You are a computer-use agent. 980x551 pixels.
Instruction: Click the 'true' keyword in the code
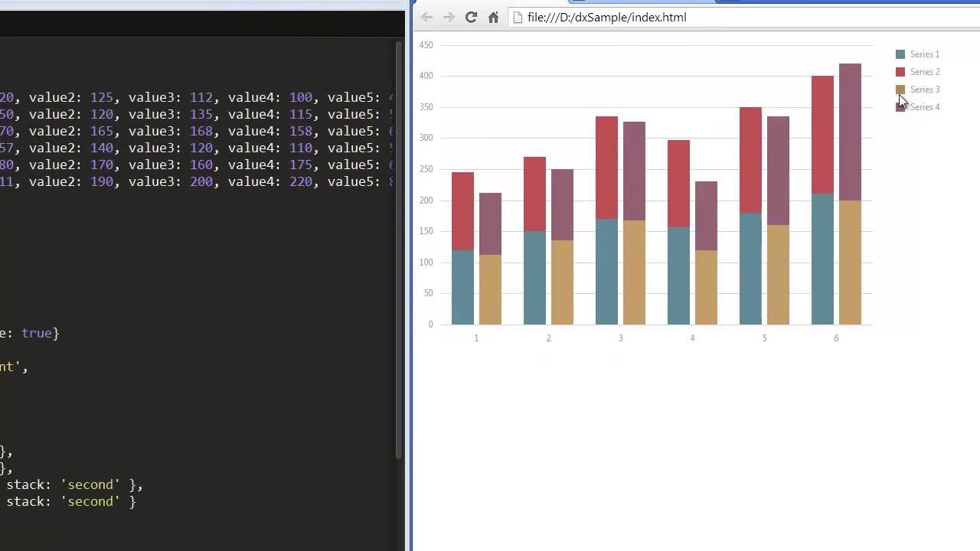37,333
